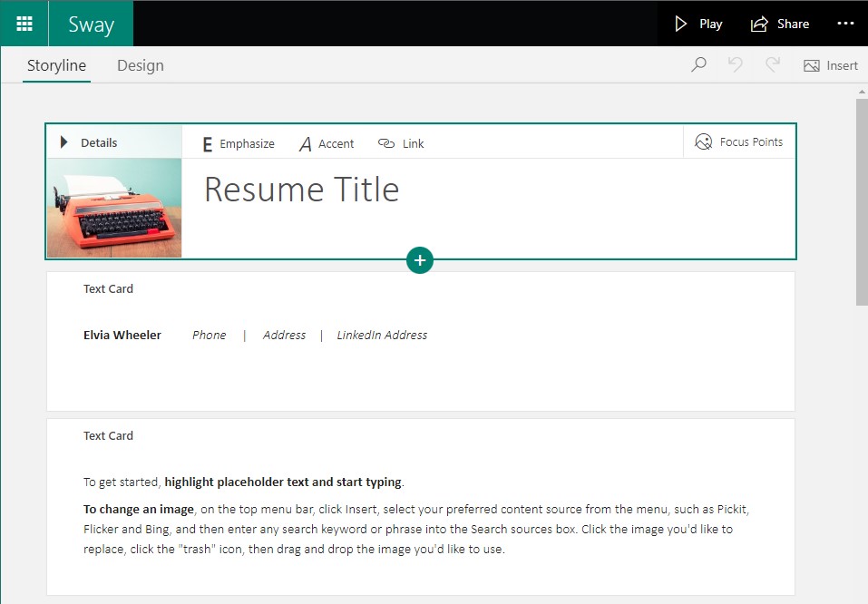
Task: Expand the Details section of the title card
Action: (x=89, y=141)
